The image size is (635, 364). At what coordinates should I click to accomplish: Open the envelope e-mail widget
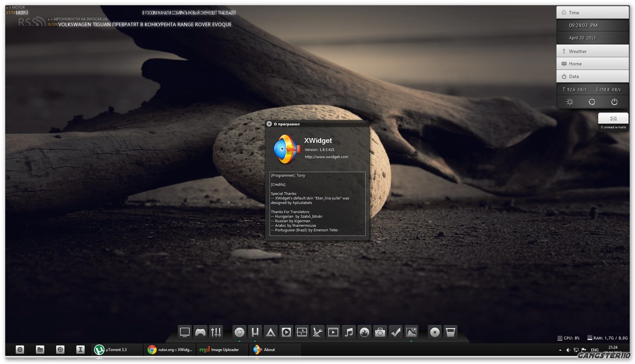coord(613,119)
